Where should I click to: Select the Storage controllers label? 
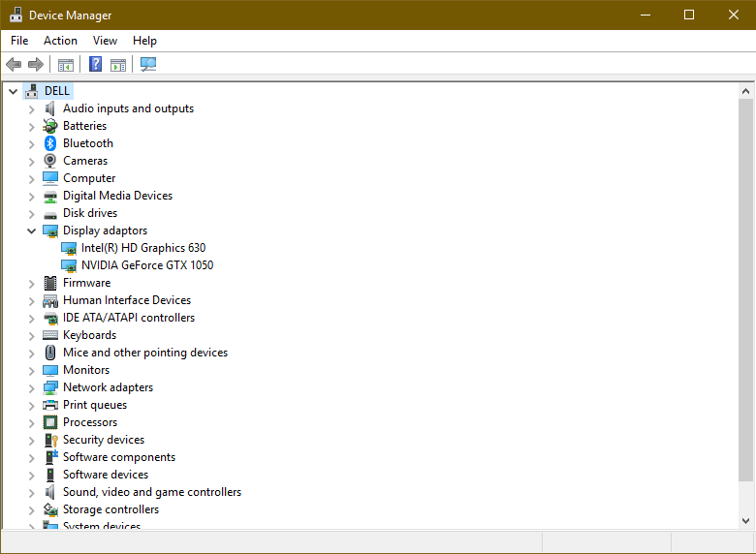click(x=110, y=509)
